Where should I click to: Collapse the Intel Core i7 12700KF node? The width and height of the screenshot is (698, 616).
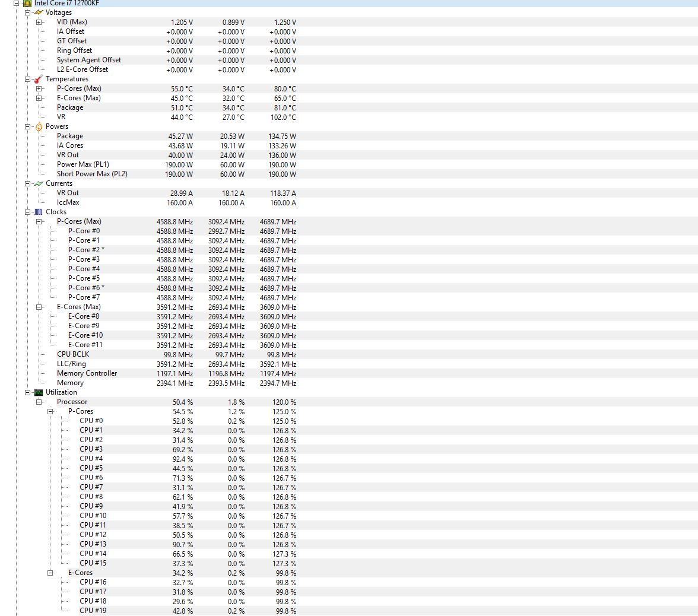coord(17,3)
